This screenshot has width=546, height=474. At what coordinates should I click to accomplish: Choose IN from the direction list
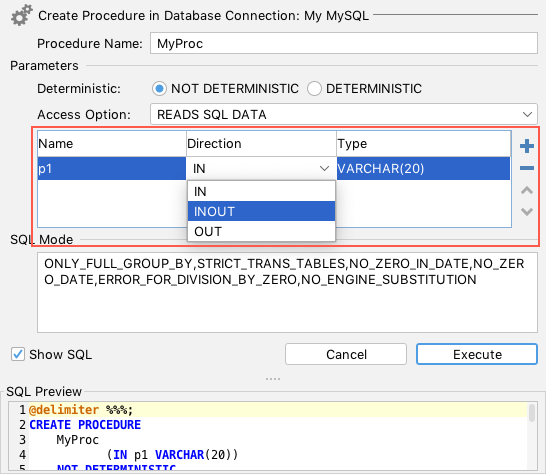[x=261, y=191]
